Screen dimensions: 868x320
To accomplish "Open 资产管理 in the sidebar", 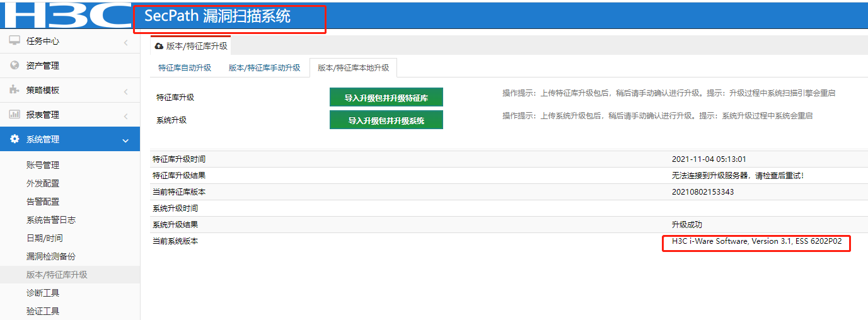I will [43, 66].
